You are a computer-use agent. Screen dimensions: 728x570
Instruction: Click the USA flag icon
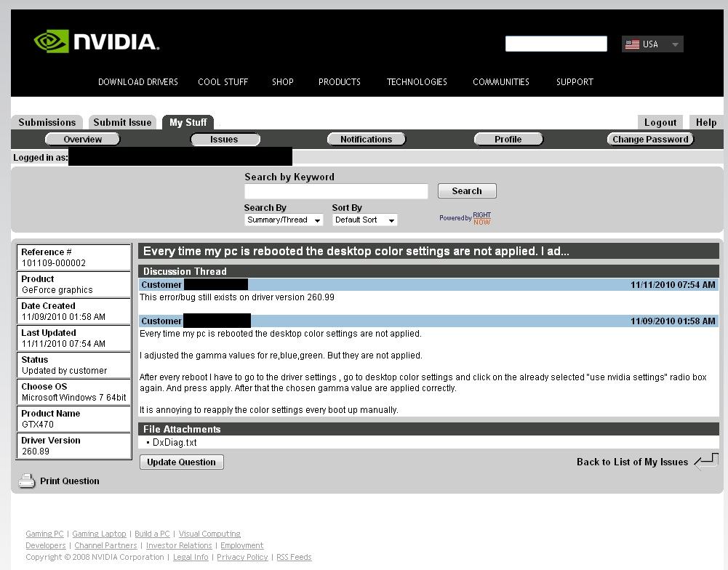632,44
